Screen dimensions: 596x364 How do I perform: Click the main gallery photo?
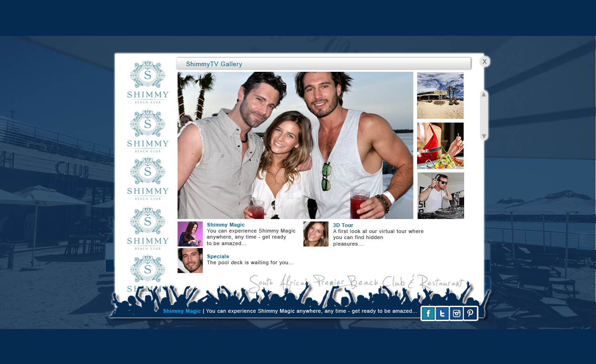click(295, 145)
